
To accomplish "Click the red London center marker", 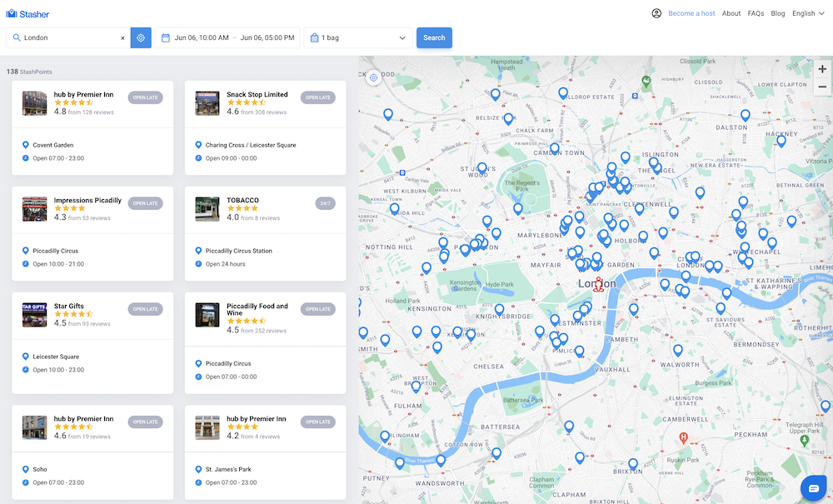I will pyautogui.click(x=599, y=285).
